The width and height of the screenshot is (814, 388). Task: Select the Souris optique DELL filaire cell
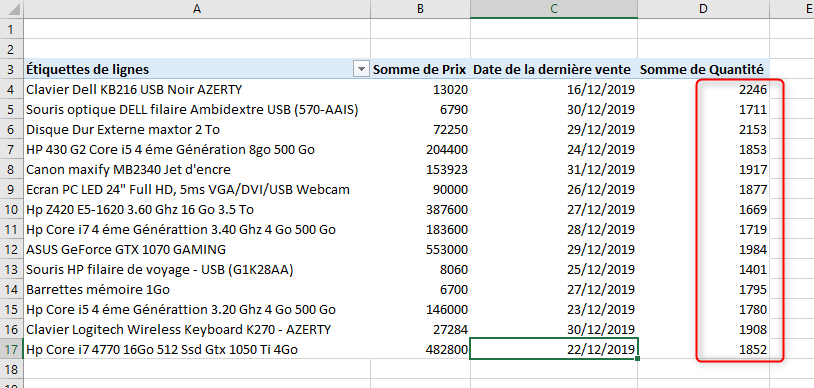197,110
